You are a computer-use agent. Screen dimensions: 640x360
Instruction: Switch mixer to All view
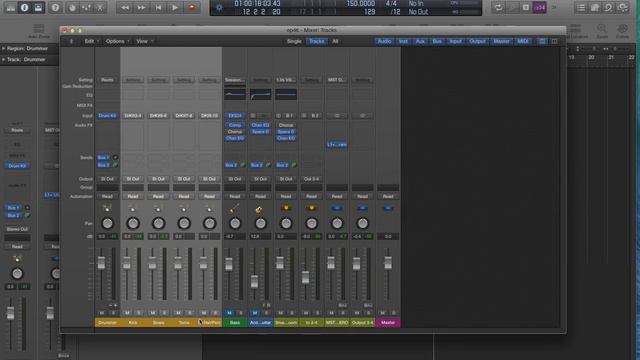[335, 41]
